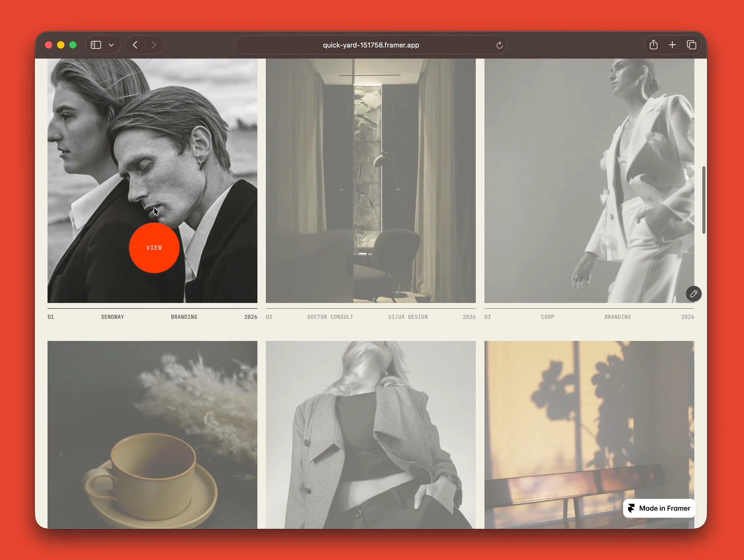The width and height of the screenshot is (744, 560).
Task: Click the vertical page scrollbar thumb
Action: pos(703,200)
